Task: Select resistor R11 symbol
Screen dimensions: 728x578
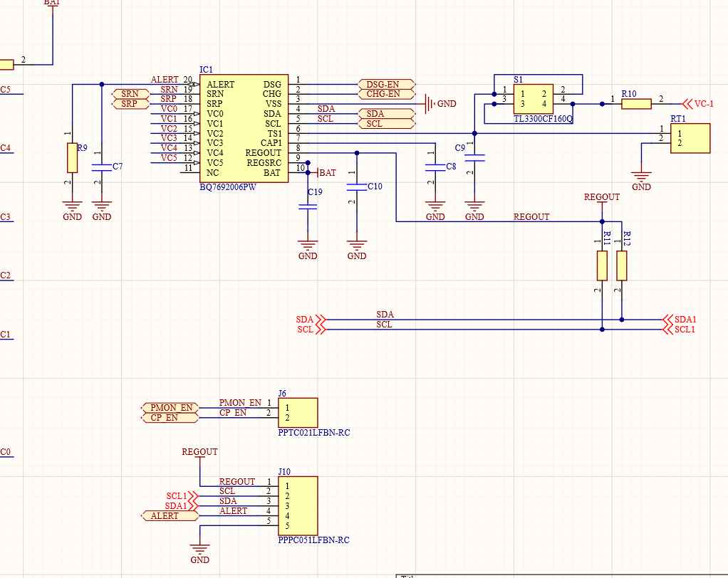Action: (x=602, y=266)
